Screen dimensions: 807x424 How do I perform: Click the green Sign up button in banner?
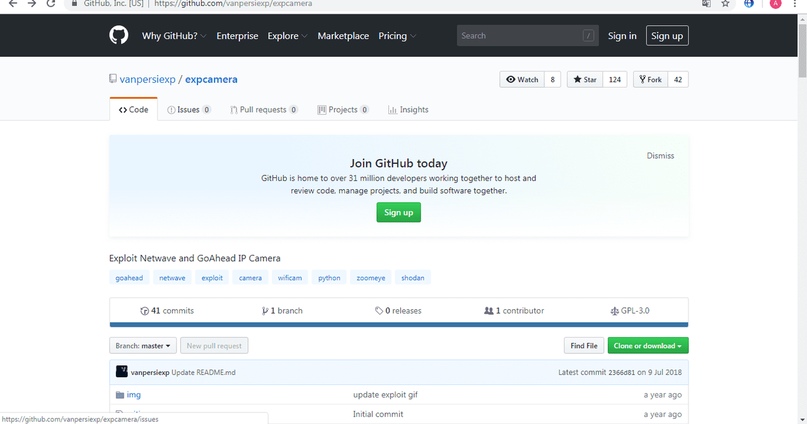(x=398, y=212)
